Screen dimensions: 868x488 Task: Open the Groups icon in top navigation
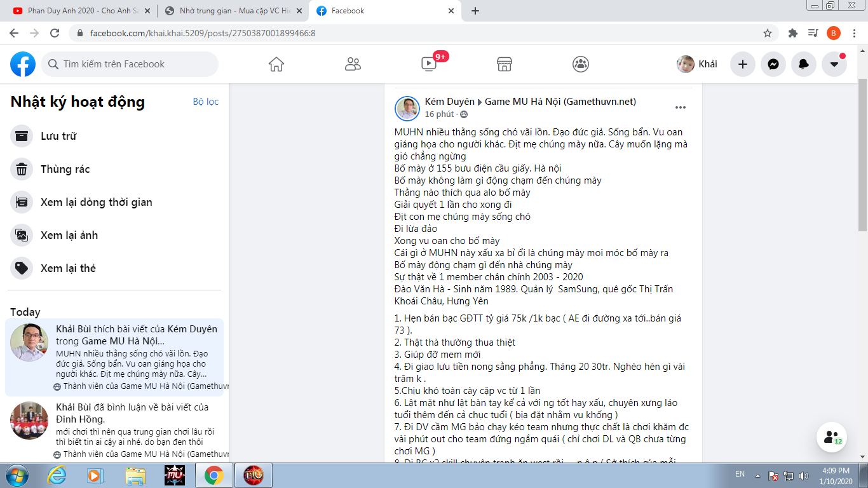(580, 64)
